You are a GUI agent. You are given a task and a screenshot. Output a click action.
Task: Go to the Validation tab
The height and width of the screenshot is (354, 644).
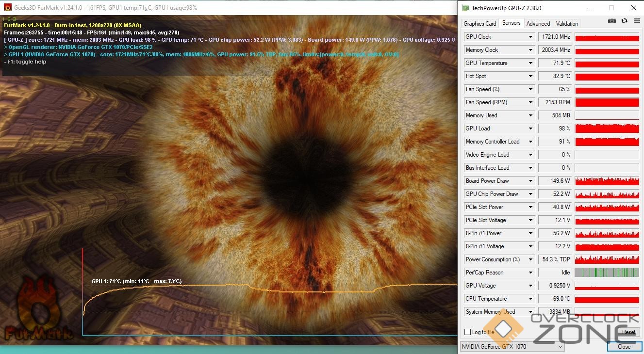[x=567, y=23]
